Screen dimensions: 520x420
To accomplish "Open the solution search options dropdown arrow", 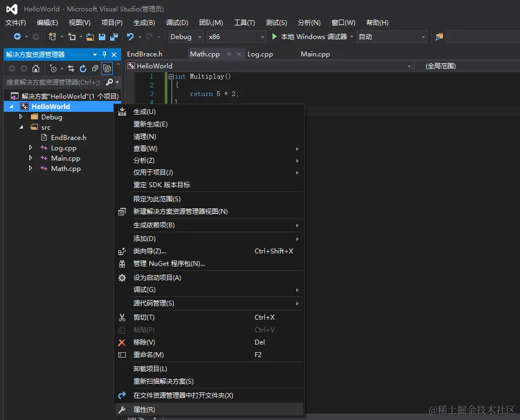I will tap(117, 82).
